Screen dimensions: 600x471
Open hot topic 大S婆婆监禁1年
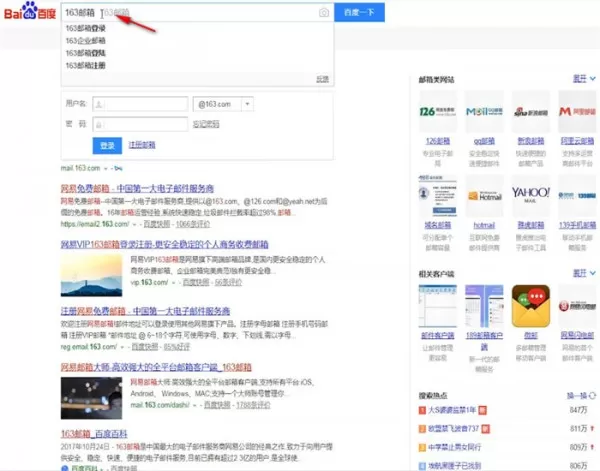pyautogui.click(x=452, y=410)
